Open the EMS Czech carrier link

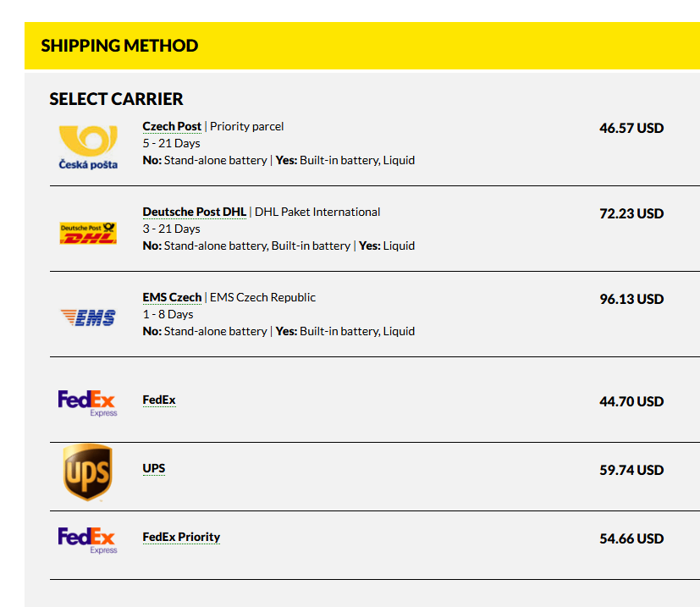pos(172,297)
